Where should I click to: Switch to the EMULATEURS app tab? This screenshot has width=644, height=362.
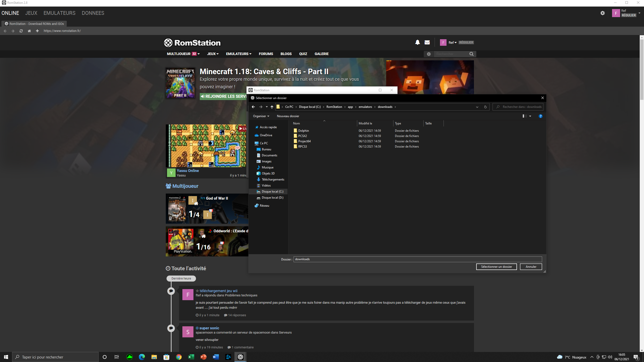pyautogui.click(x=59, y=13)
